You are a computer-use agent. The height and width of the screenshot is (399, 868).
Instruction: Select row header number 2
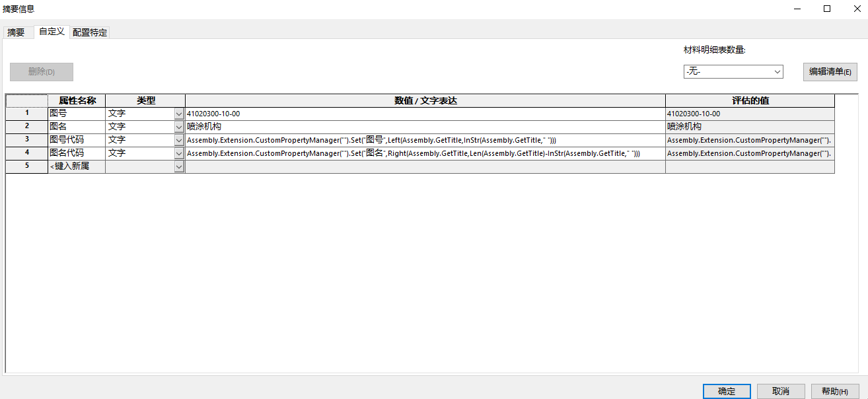(27, 127)
